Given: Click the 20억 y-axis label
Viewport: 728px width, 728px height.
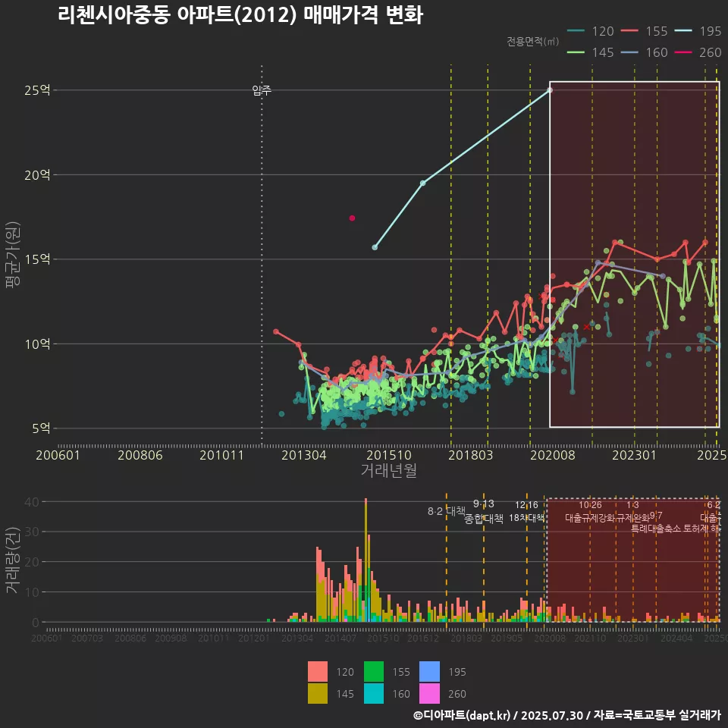Looking at the screenshot, I should tap(37, 175).
